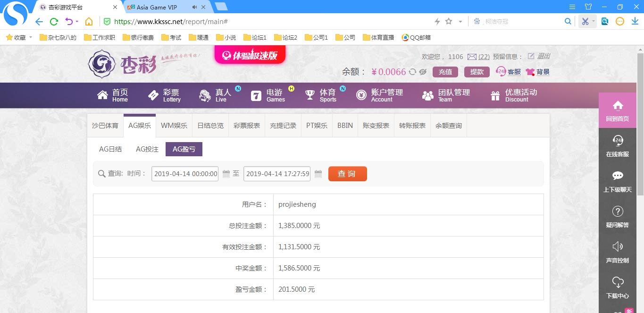Viewport: 644px width, 313px height.
Task: Click the 体验极速版 banner button
Action: (x=250, y=55)
